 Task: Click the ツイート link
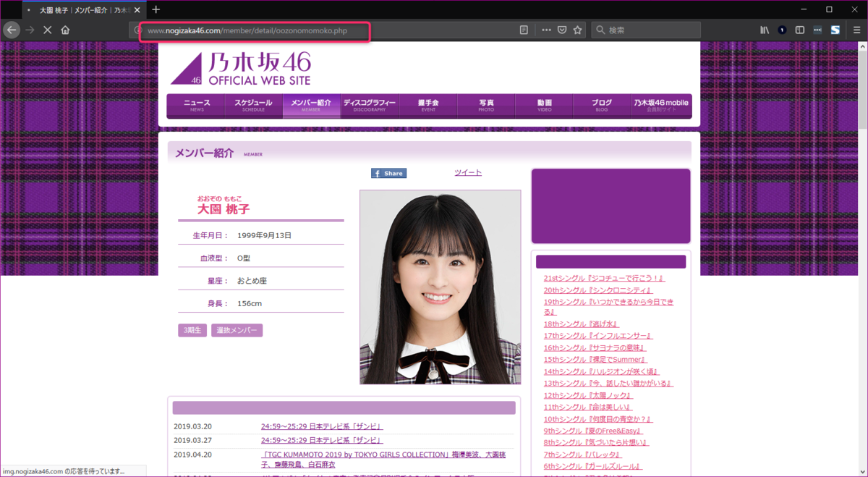pyautogui.click(x=468, y=172)
